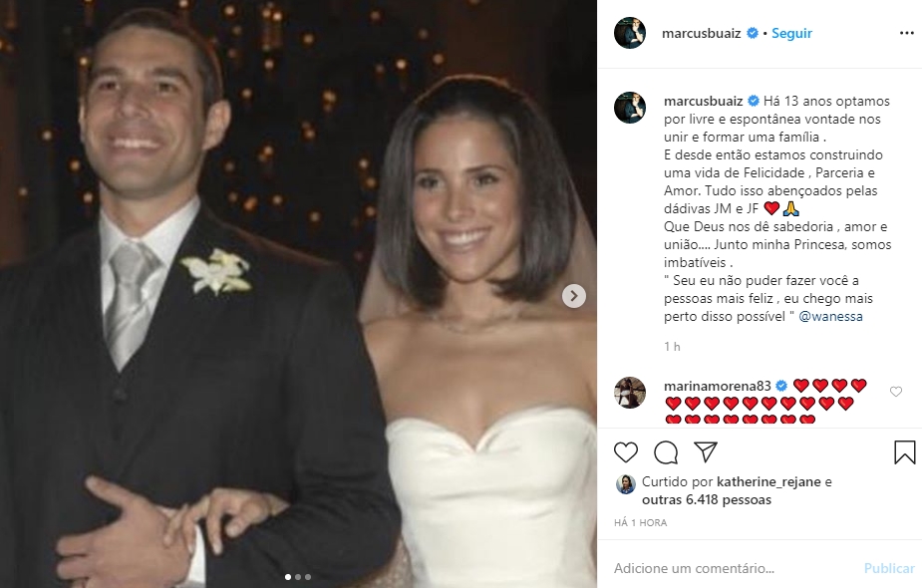The image size is (922, 588).
Task: Click marinamorena83's avatar thumbnail
Action: click(630, 393)
